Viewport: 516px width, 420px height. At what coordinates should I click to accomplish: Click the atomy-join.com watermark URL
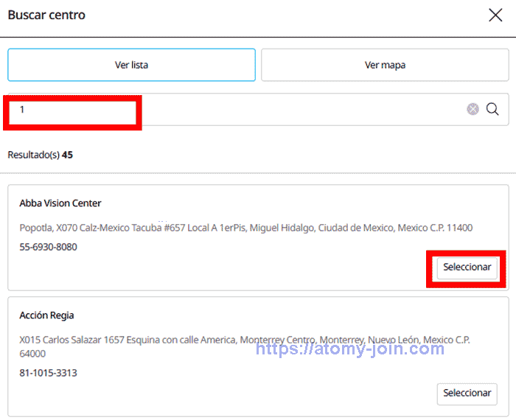point(350,348)
